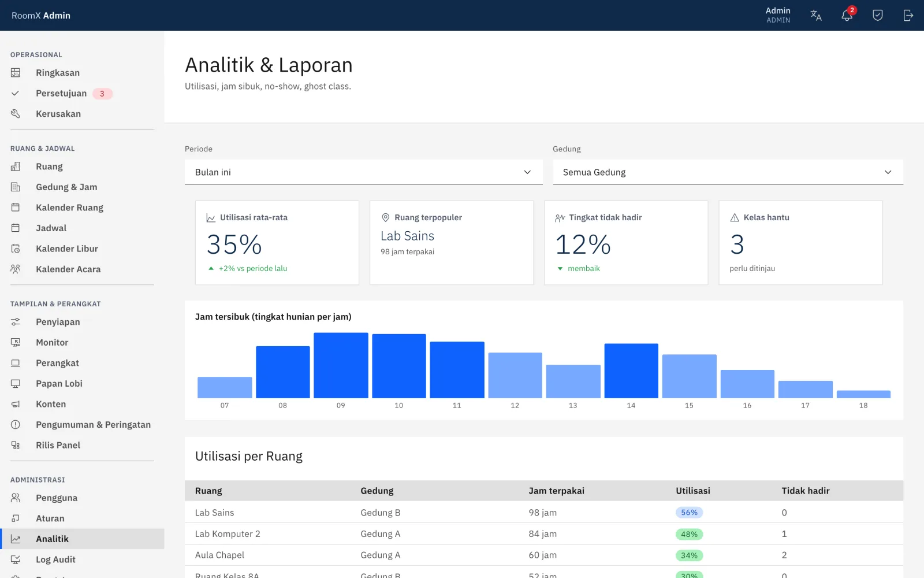Expand Gedung via its chevron arrow
Screen dimensions: 924x578
888,172
